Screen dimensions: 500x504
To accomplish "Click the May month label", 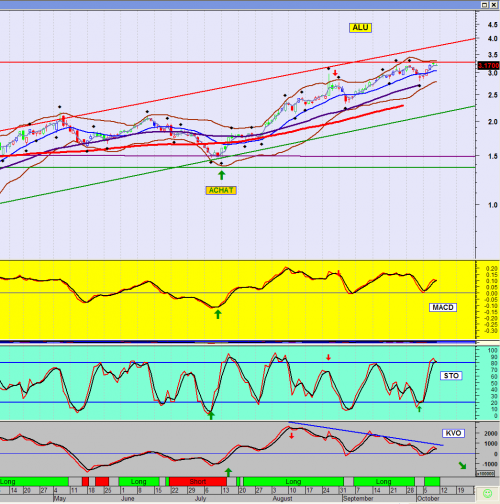I will pos(60,499).
